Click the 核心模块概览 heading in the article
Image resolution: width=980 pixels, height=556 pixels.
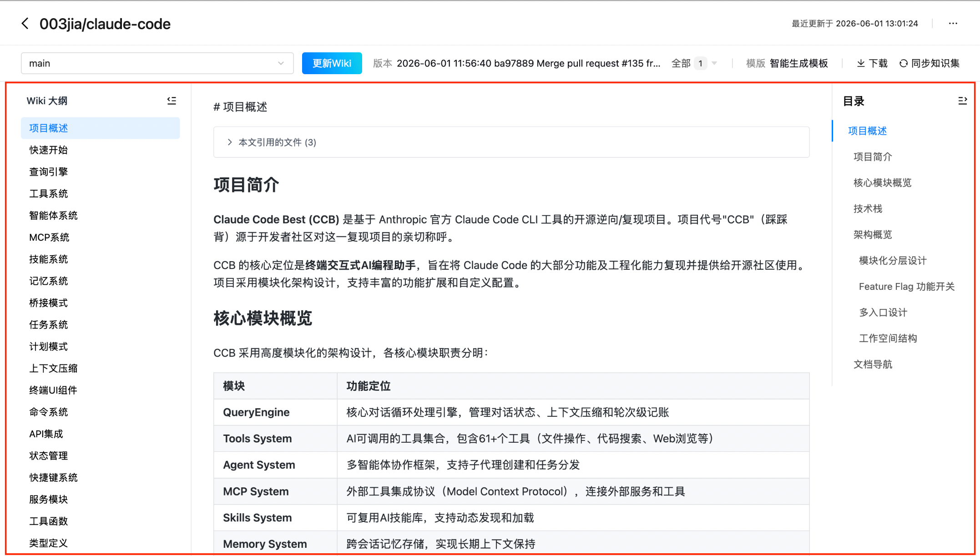(x=263, y=318)
